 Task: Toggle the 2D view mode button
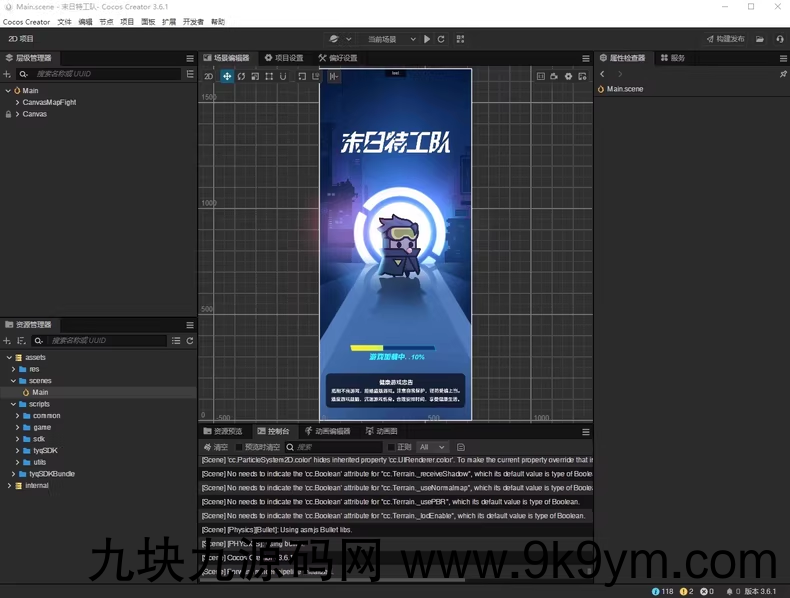(x=209, y=76)
